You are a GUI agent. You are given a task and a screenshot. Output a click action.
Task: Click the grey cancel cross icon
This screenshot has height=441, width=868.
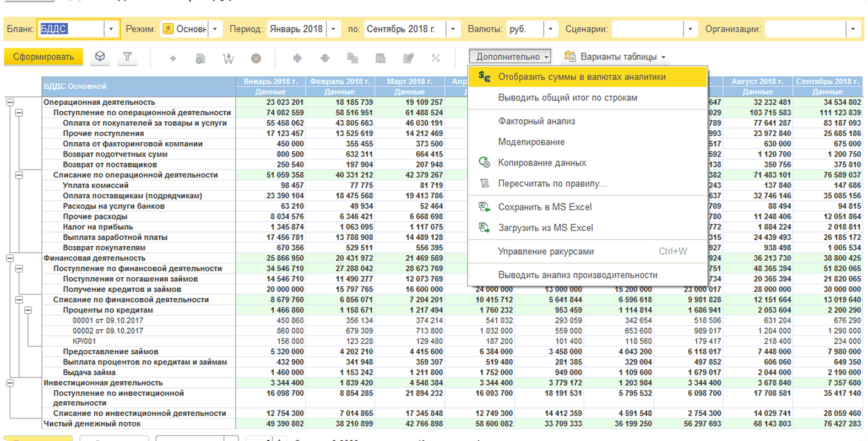[256, 58]
